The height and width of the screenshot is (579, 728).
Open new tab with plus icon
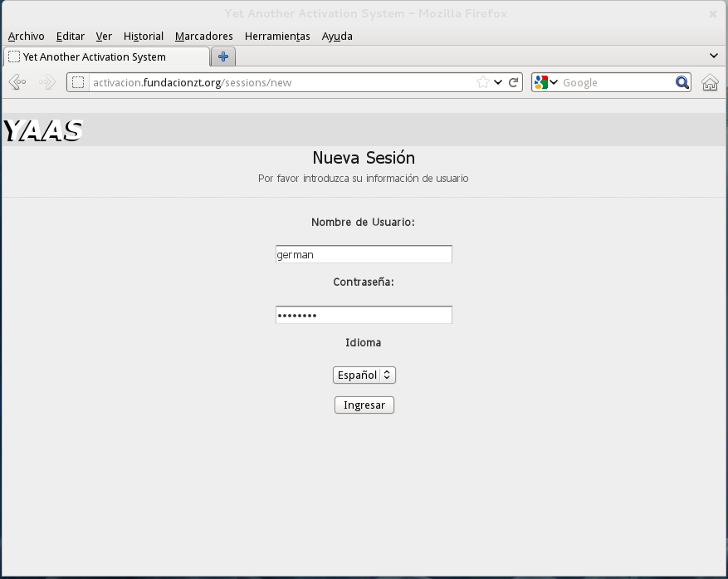[x=223, y=56]
